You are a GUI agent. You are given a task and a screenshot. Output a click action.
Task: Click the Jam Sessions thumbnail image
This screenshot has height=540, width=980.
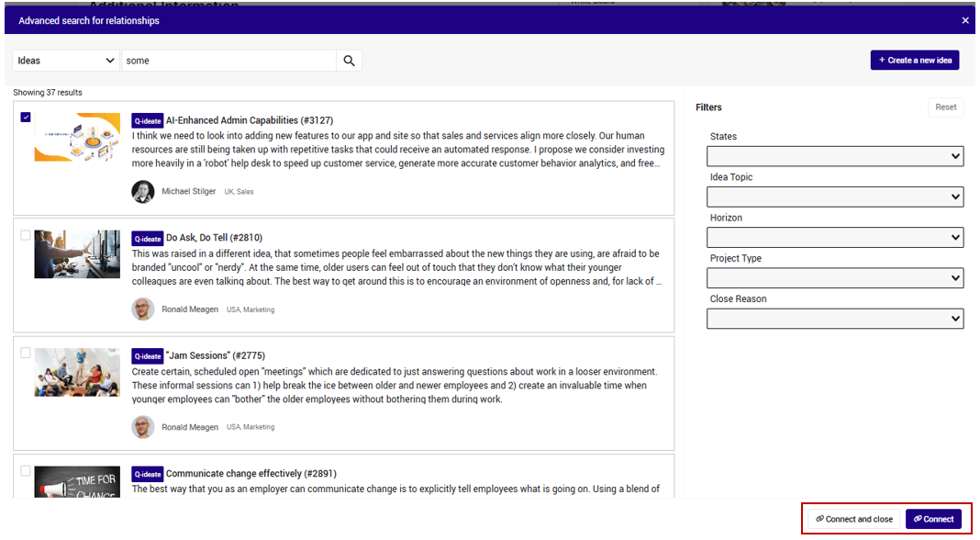77,372
